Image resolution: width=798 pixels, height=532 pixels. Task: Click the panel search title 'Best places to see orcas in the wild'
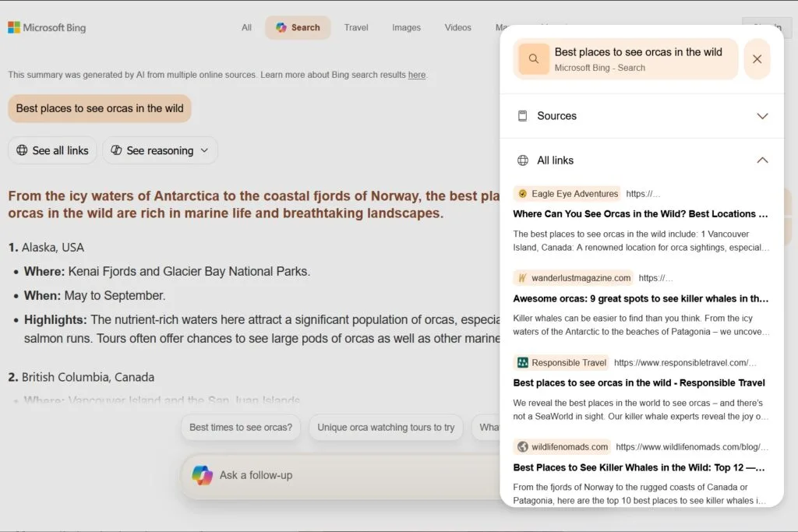[x=638, y=52]
